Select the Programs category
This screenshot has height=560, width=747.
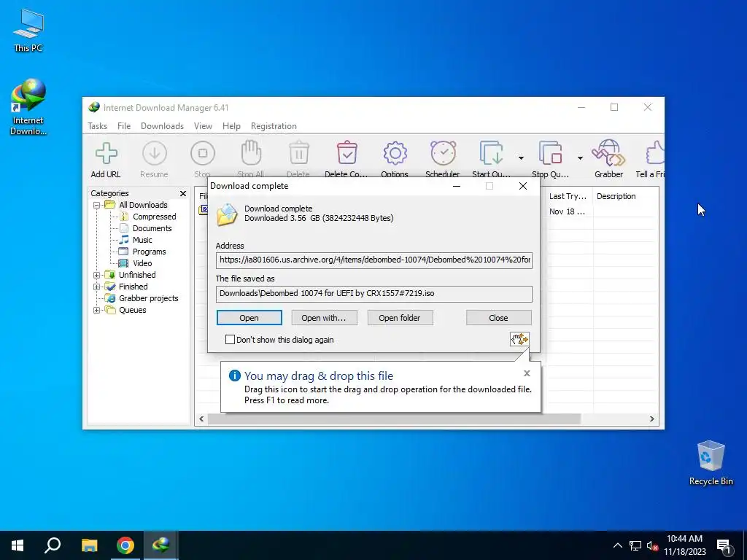coord(149,252)
